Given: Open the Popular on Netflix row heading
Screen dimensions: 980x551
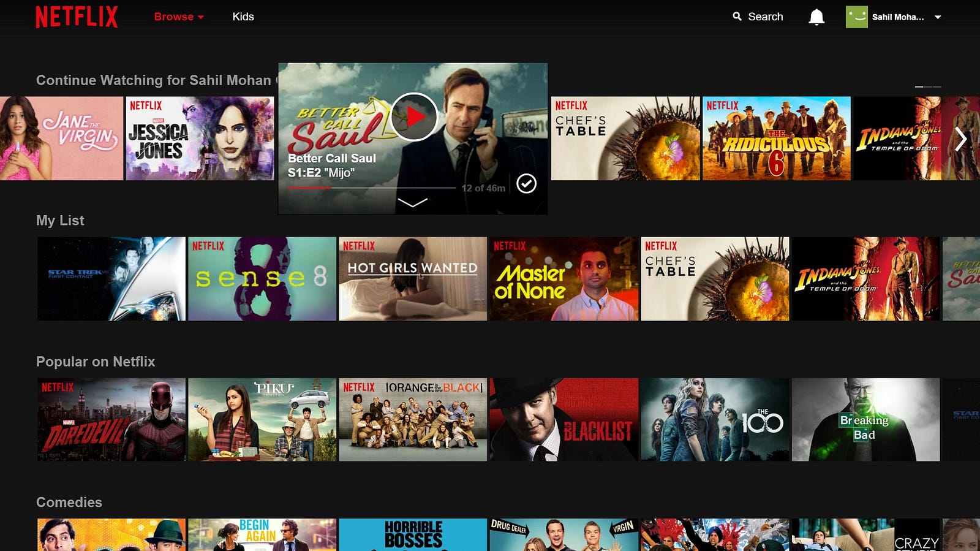Looking at the screenshot, I should click(x=96, y=362).
